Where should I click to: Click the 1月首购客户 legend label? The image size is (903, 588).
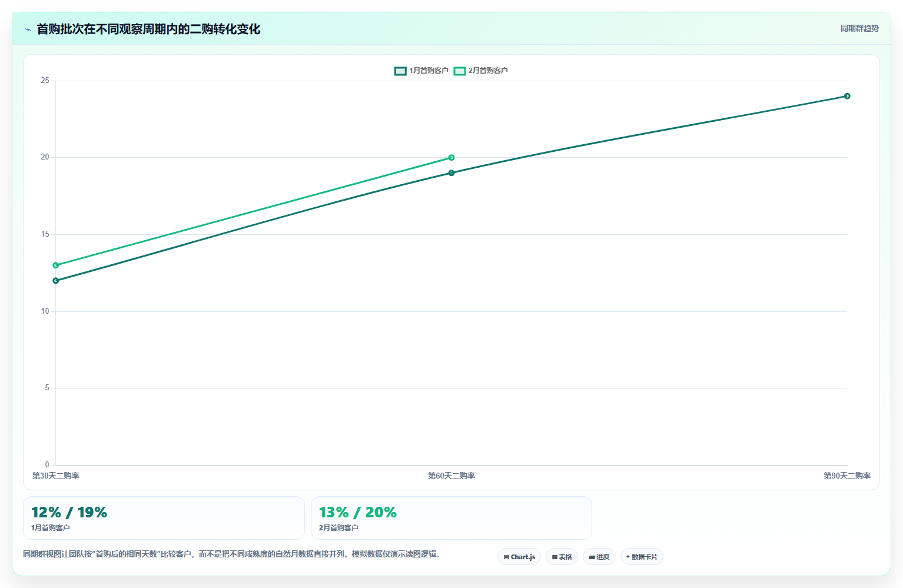point(429,71)
